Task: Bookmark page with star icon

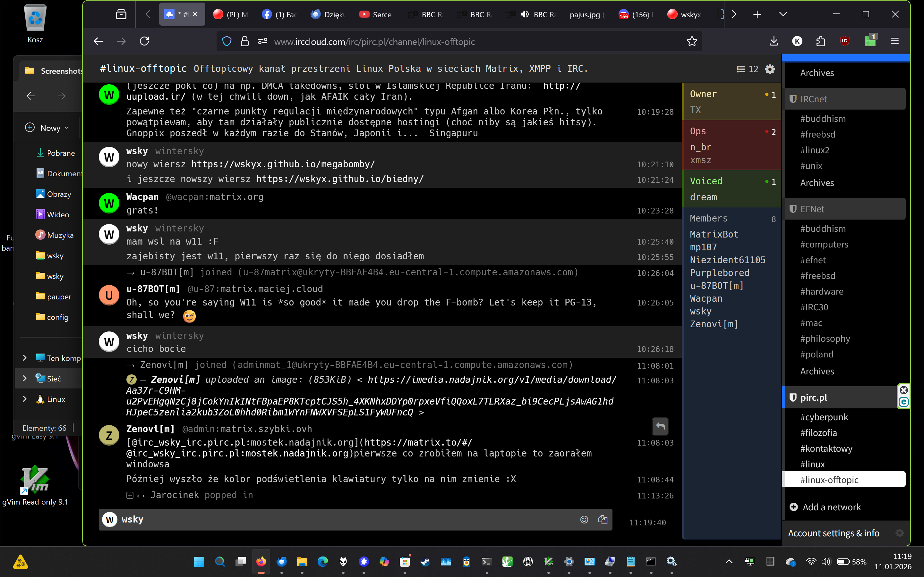Action: pos(691,41)
